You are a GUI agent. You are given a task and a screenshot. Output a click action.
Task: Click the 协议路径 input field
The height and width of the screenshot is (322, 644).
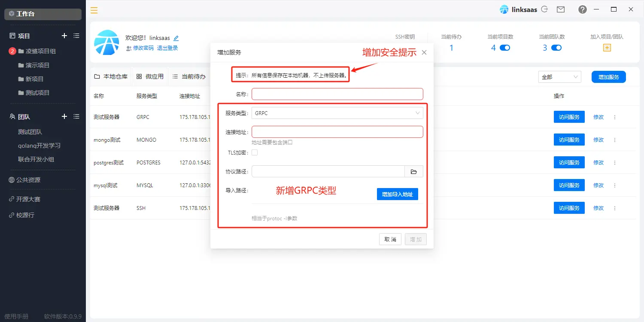(328, 171)
